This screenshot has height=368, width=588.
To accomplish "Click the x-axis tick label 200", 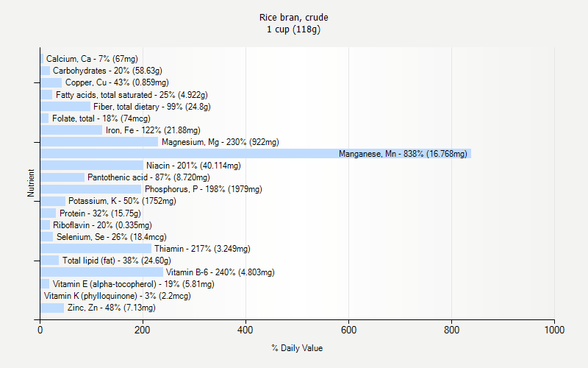I will click(x=143, y=330).
